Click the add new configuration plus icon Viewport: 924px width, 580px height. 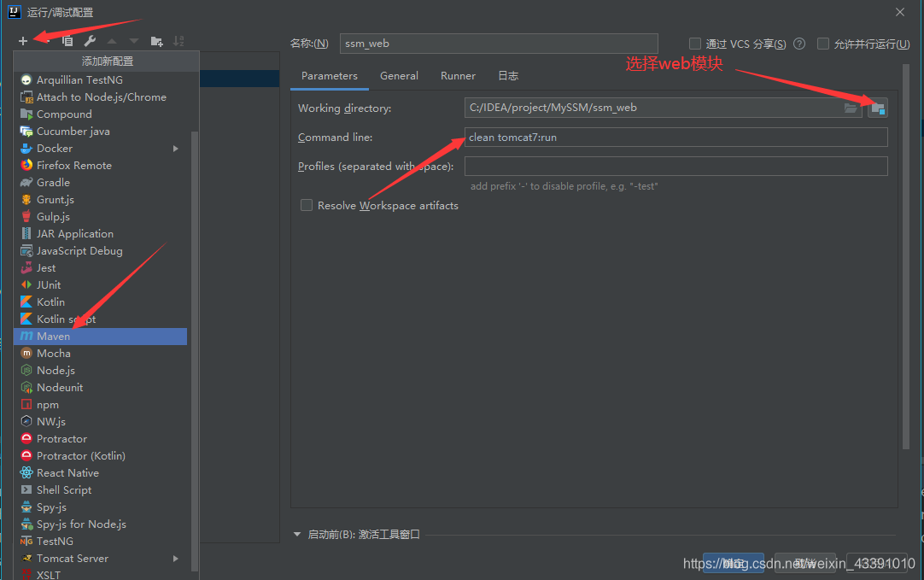point(23,41)
